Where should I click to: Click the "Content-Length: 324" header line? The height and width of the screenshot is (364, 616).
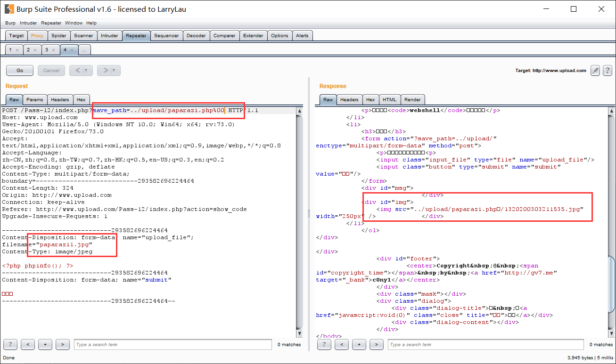point(38,188)
